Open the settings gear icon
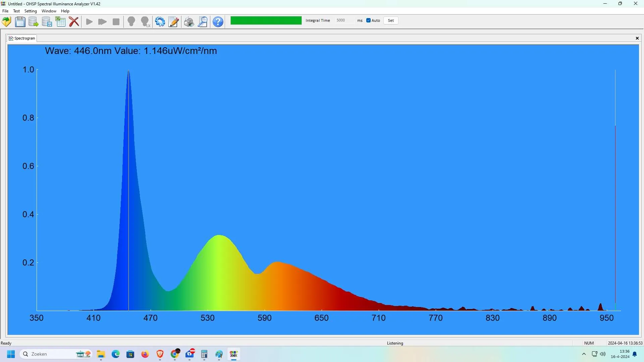This screenshot has height=362, width=644. tap(160, 22)
